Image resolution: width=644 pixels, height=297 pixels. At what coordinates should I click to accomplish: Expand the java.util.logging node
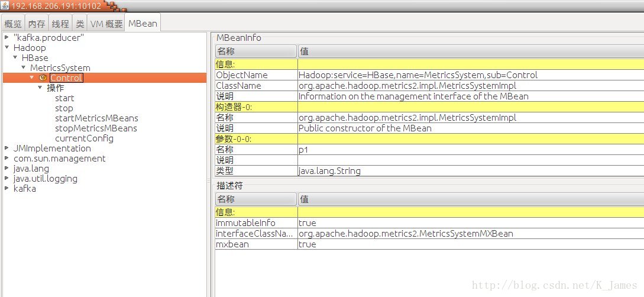pos(7,179)
